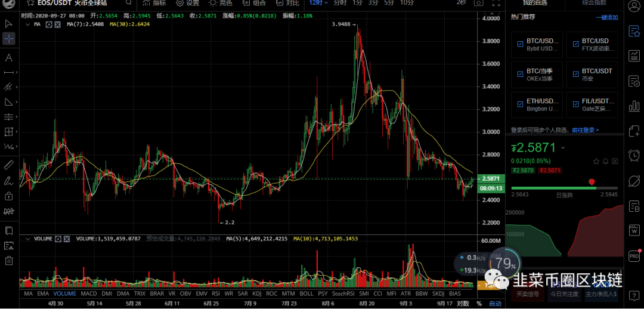
Task: Toggle 自动 auto scale
Action: (x=496, y=304)
